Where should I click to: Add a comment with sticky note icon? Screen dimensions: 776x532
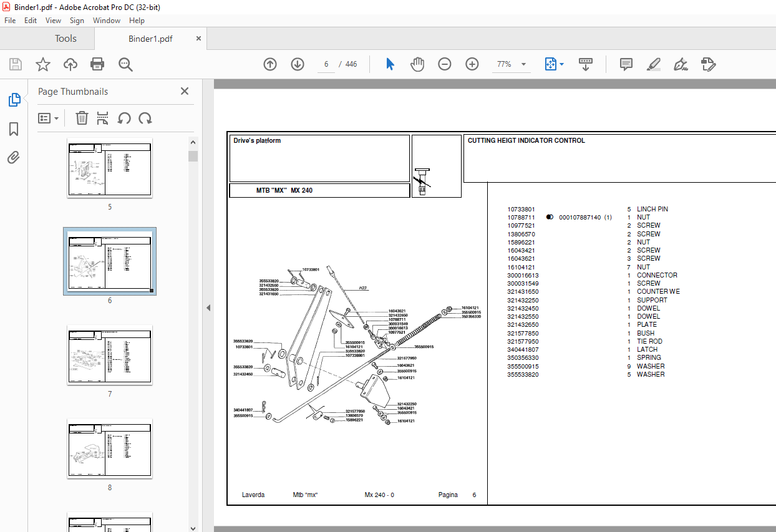coord(626,64)
